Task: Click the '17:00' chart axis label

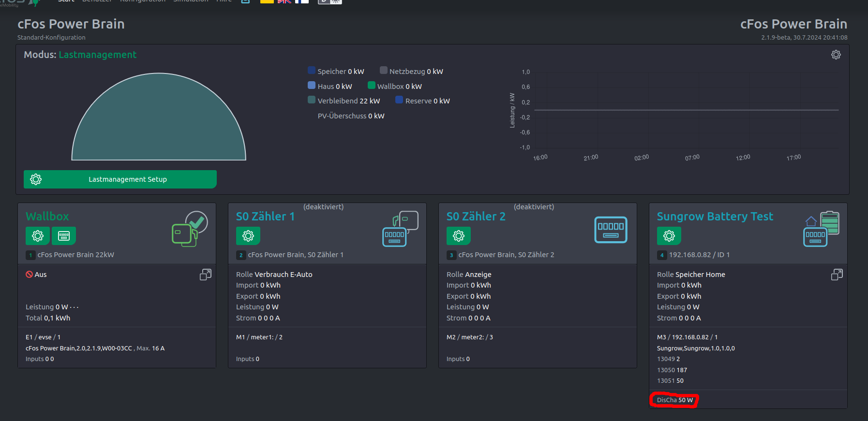Action: (793, 158)
